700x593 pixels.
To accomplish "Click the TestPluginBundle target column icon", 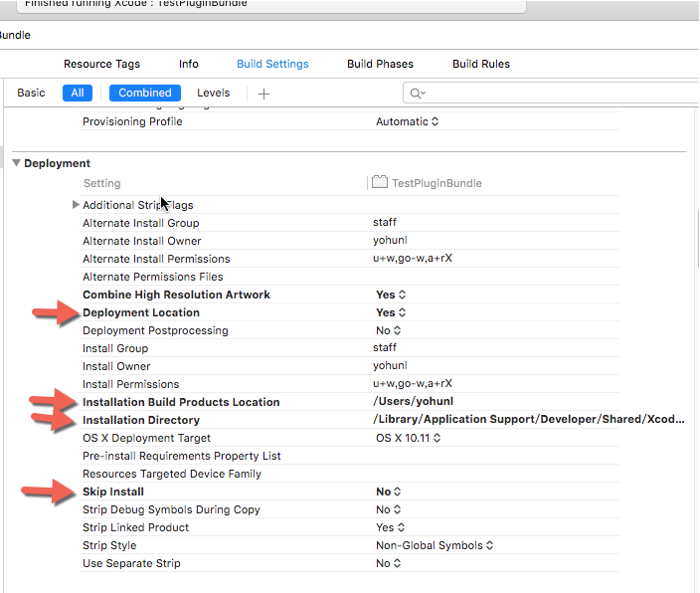I will coord(379,183).
